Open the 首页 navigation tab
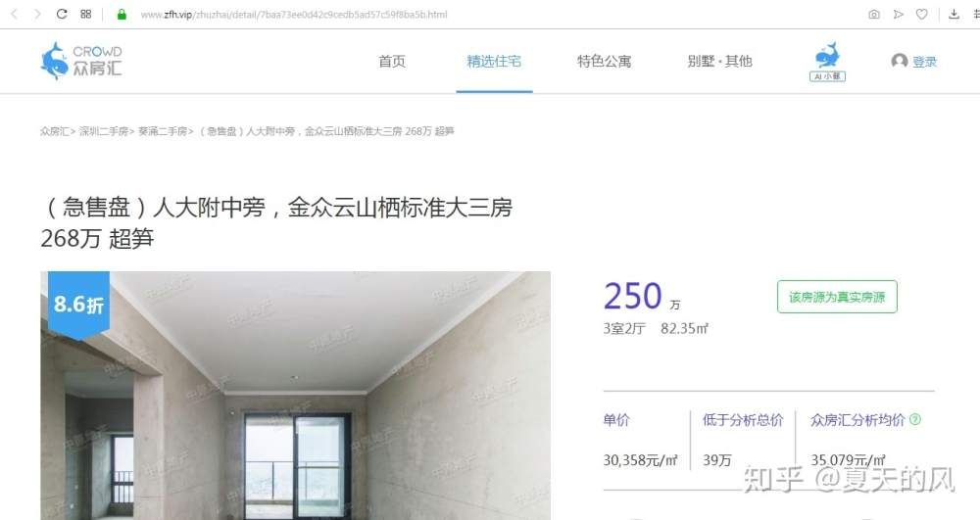Viewport: 980px width, 520px height. pos(392,61)
